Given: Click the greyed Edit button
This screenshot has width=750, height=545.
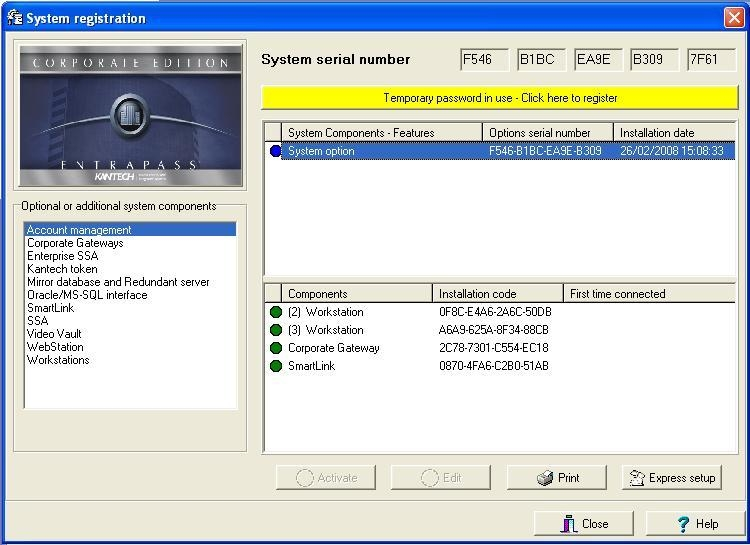Looking at the screenshot, I should tap(441, 478).
